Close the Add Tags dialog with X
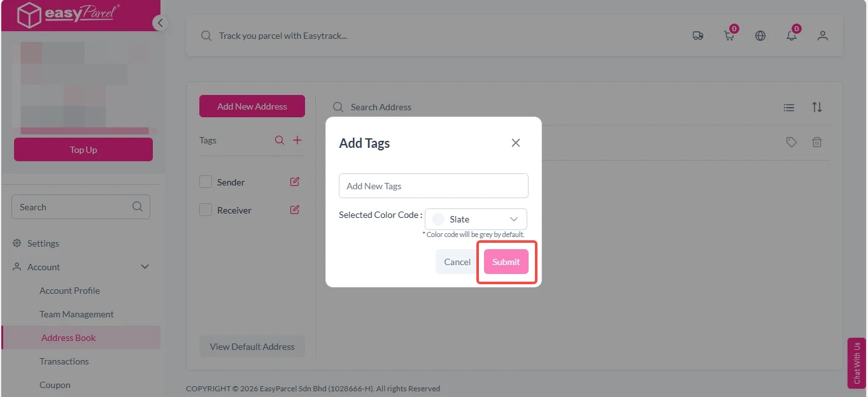 [516, 143]
